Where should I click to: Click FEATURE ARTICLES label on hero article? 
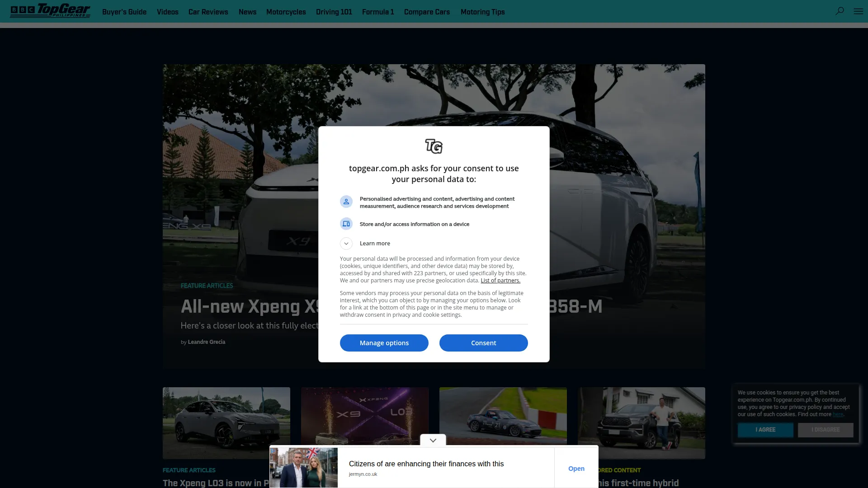(x=207, y=286)
